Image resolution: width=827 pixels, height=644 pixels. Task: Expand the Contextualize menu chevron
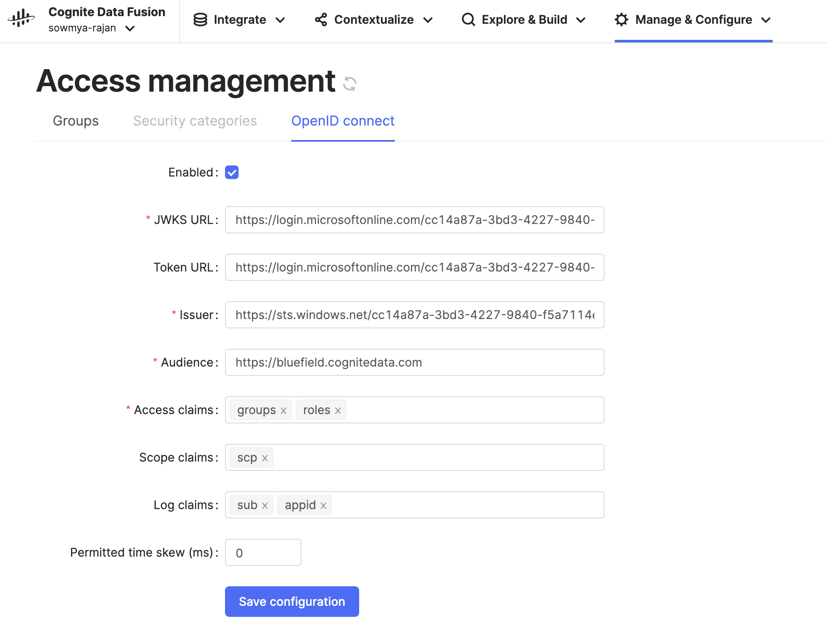pyautogui.click(x=428, y=20)
